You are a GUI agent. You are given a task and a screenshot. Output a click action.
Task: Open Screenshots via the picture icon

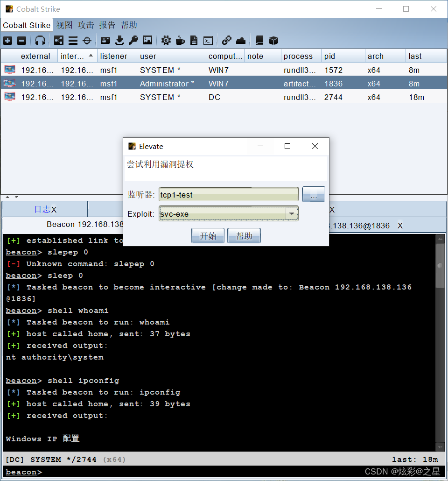(x=147, y=41)
